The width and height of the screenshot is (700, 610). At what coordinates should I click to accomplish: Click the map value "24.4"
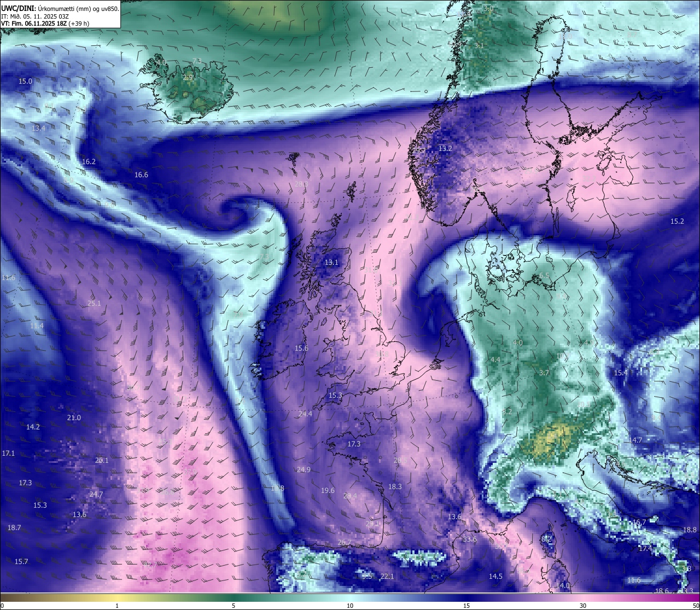pyautogui.click(x=305, y=414)
